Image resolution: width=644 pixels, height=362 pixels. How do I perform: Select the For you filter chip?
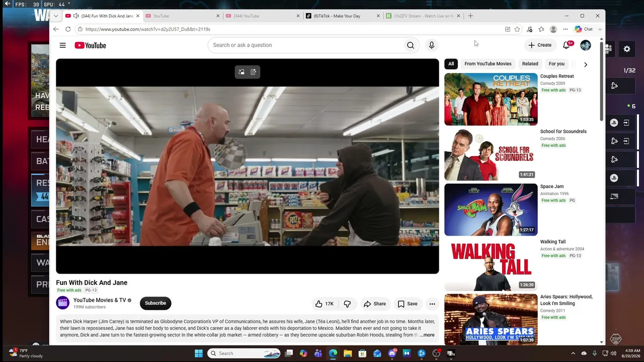[556, 64]
